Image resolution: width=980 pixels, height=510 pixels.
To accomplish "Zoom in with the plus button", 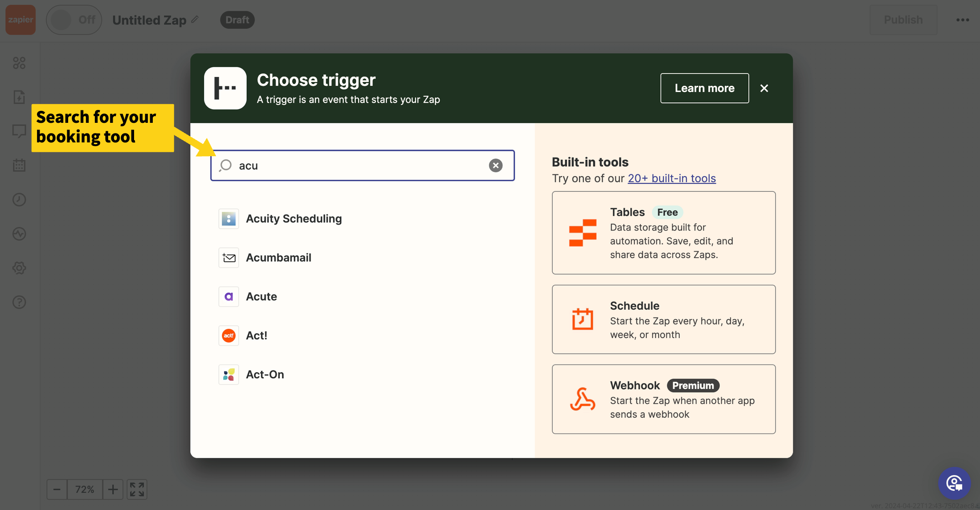I will [113, 490].
